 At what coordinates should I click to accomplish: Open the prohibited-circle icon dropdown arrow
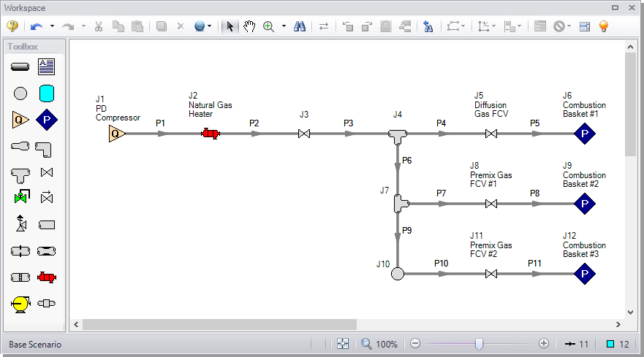point(569,26)
